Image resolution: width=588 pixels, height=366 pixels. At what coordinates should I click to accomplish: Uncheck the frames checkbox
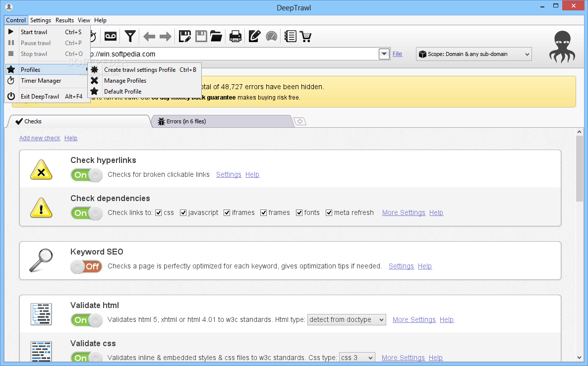[x=263, y=213]
